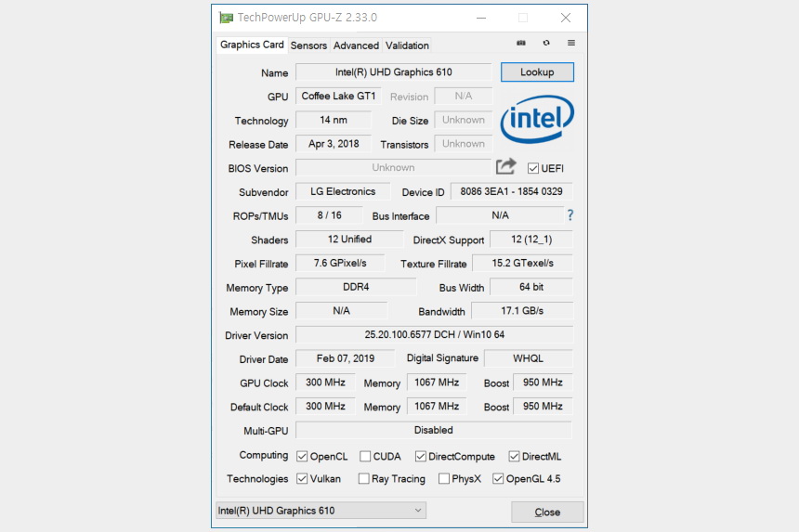Click the refresh icon in the toolbar
Viewport: 799px width, 532px height.
tap(546, 44)
